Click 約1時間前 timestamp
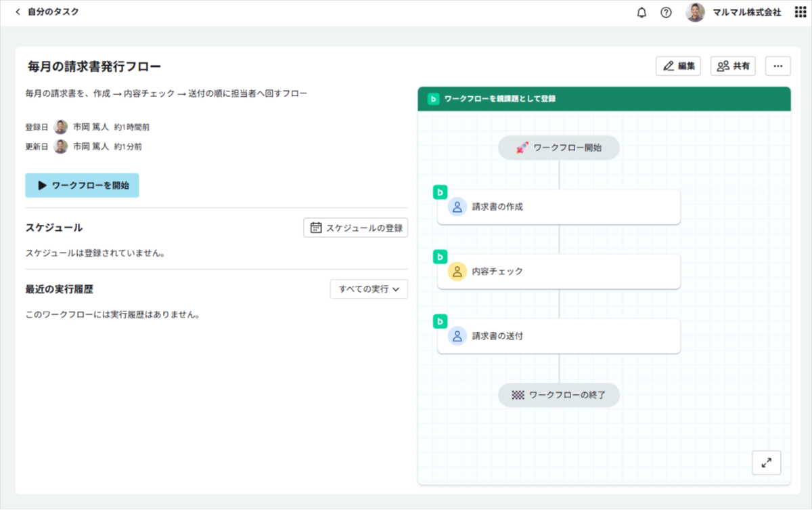Image resolution: width=812 pixels, height=510 pixels. (x=132, y=127)
